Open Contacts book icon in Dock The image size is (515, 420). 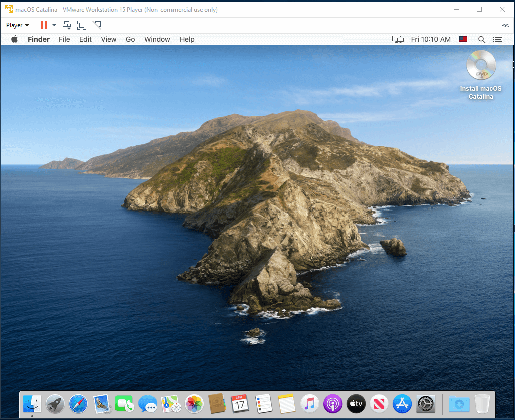coord(217,404)
